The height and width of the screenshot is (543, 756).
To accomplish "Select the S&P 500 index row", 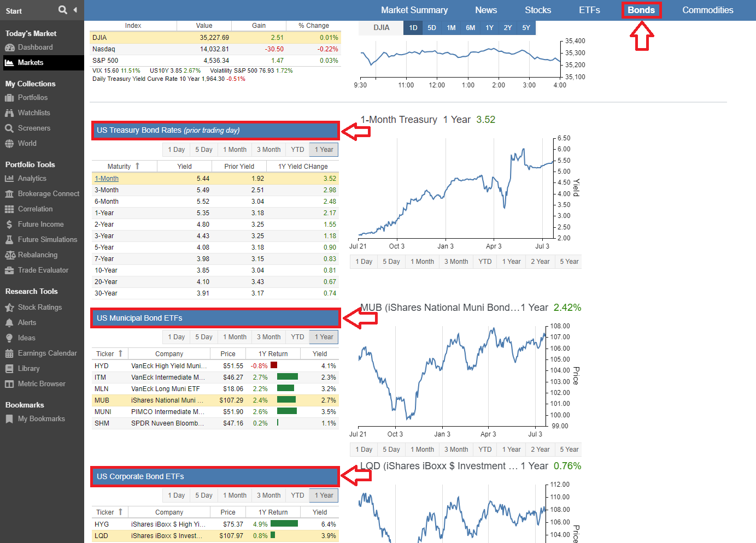I will click(215, 61).
